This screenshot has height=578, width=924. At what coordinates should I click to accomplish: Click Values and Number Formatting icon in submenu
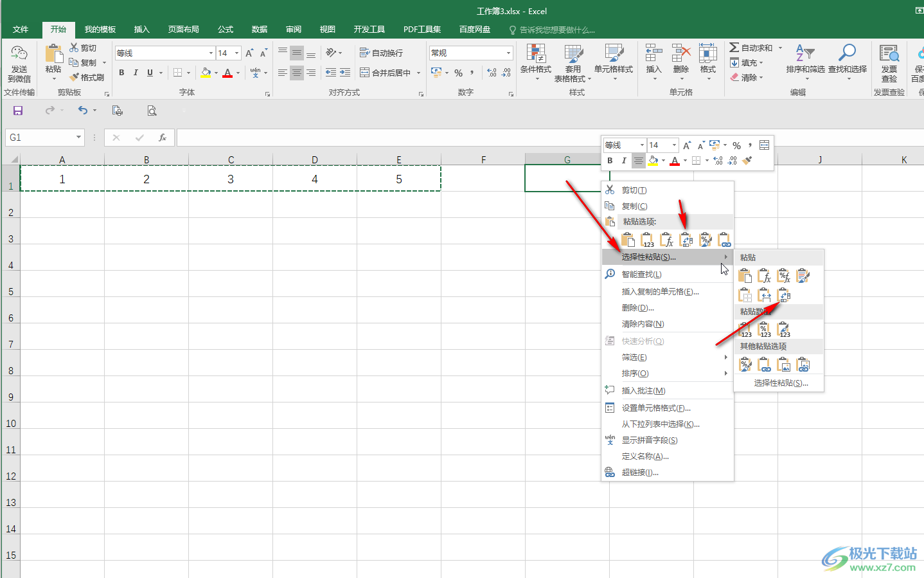[765, 330]
